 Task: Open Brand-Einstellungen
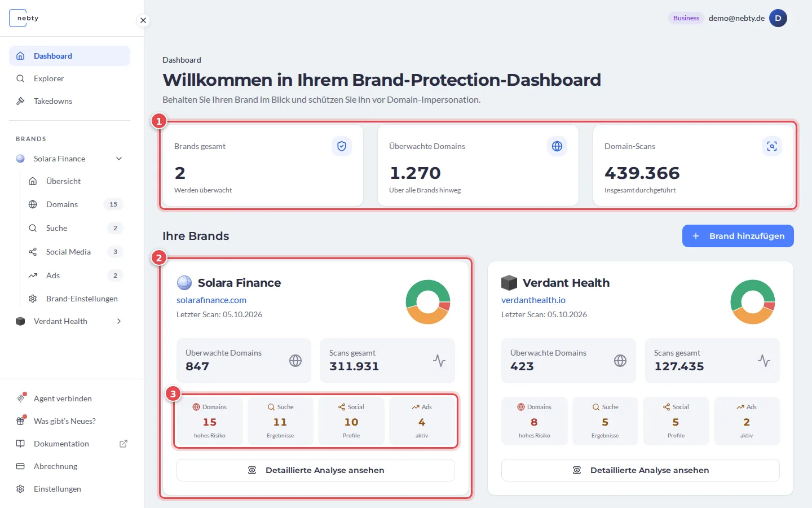pos(76,299)
